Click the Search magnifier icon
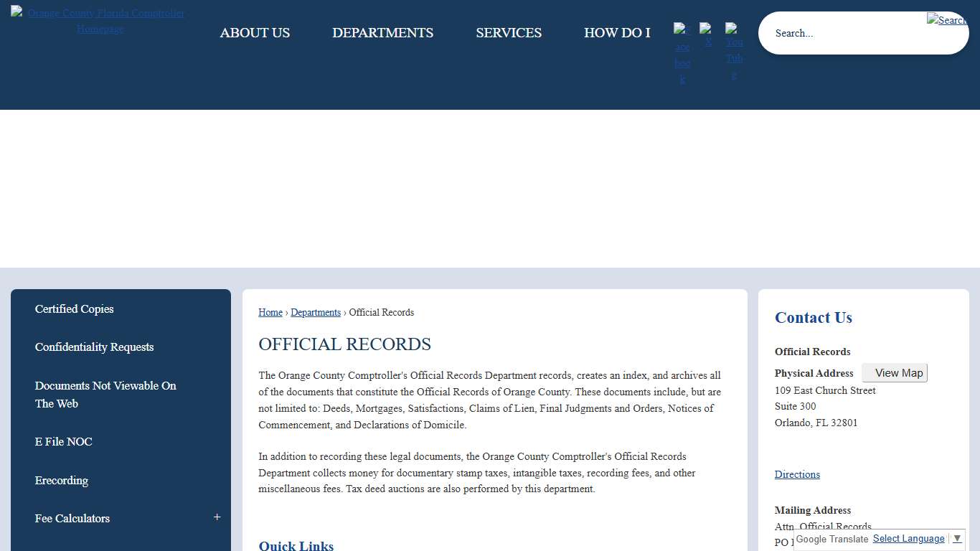Screen dimensions: 980x551 (946, 20)
